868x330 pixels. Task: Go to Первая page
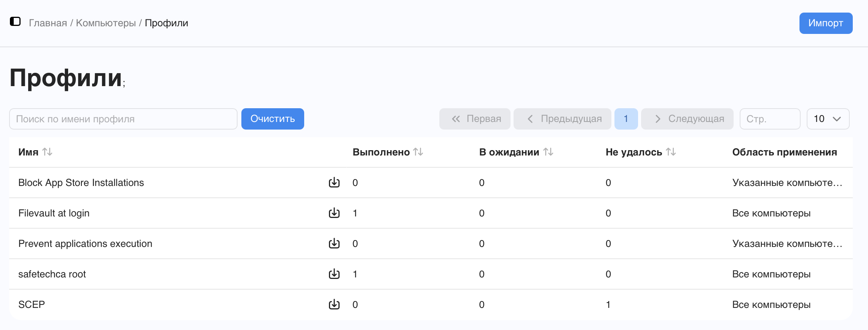[475, 119]
